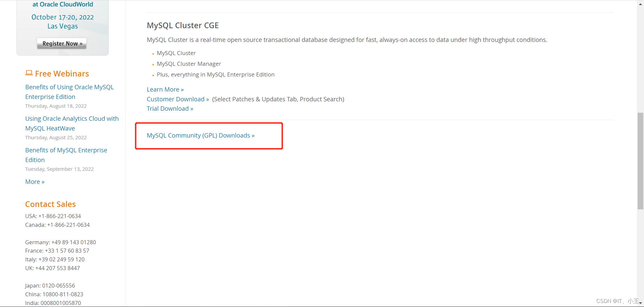The width and height of the screenshot is (644, 307).
Task: Click the vertical scrollbar thumb
Action: coord(640,161)
